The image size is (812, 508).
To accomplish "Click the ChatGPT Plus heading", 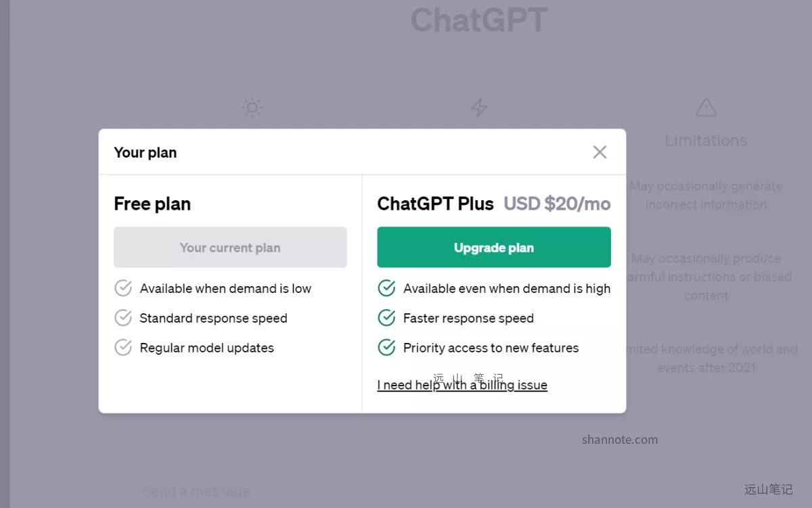I will pyautogui.click(x=435, y=204).
